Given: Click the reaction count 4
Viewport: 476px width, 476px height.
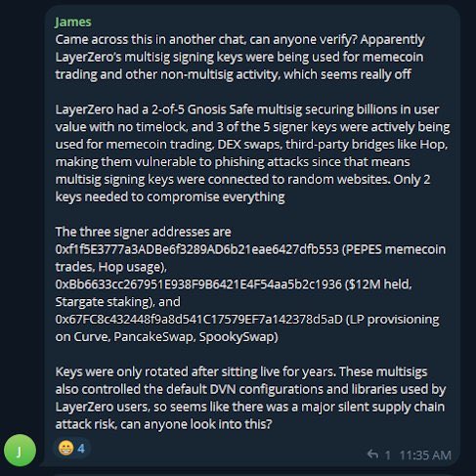Looking at the screenshot, I should pos(81,449).
